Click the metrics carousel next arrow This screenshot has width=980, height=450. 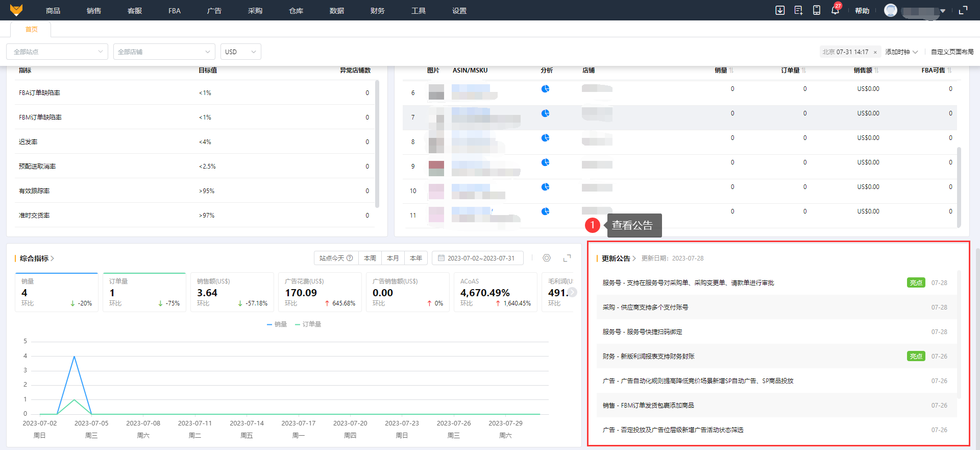point(573,292)
